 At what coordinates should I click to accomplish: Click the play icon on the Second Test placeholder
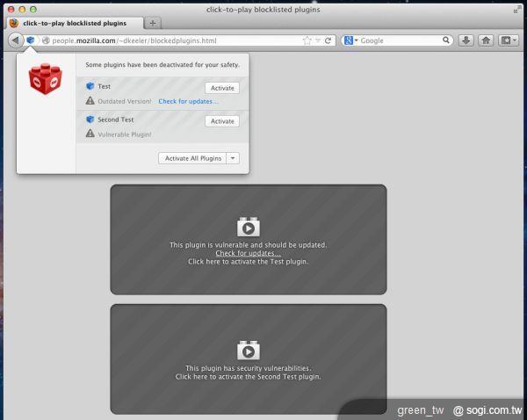[249, 350]
